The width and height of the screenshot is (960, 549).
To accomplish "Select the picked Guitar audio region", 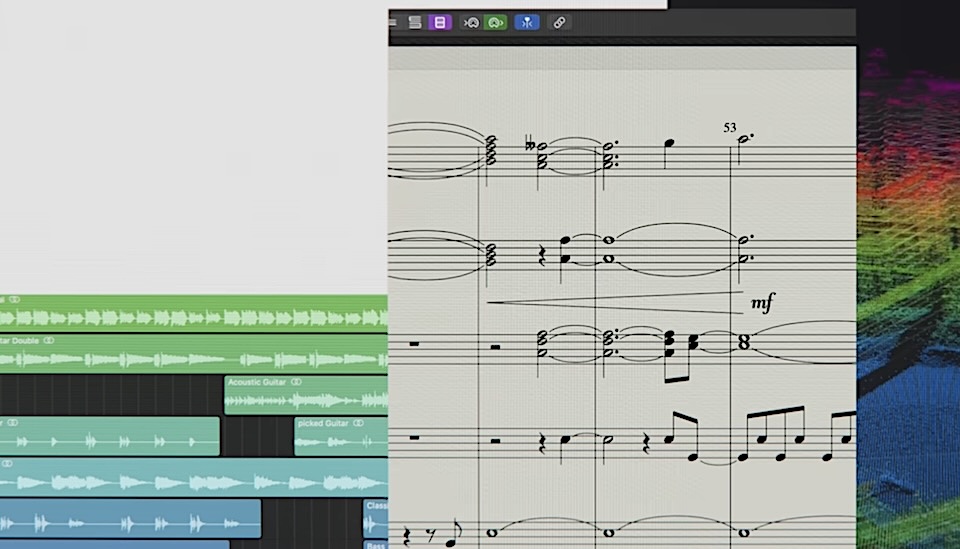I will coord(340,441).
